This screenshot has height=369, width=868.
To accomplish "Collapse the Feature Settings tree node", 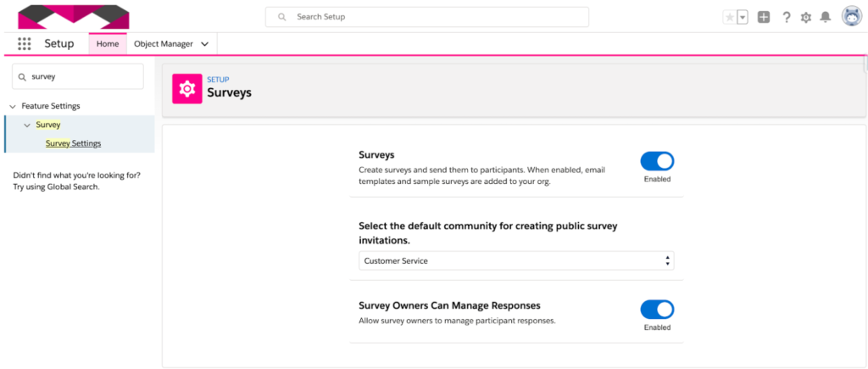I will tap(13, 106).
